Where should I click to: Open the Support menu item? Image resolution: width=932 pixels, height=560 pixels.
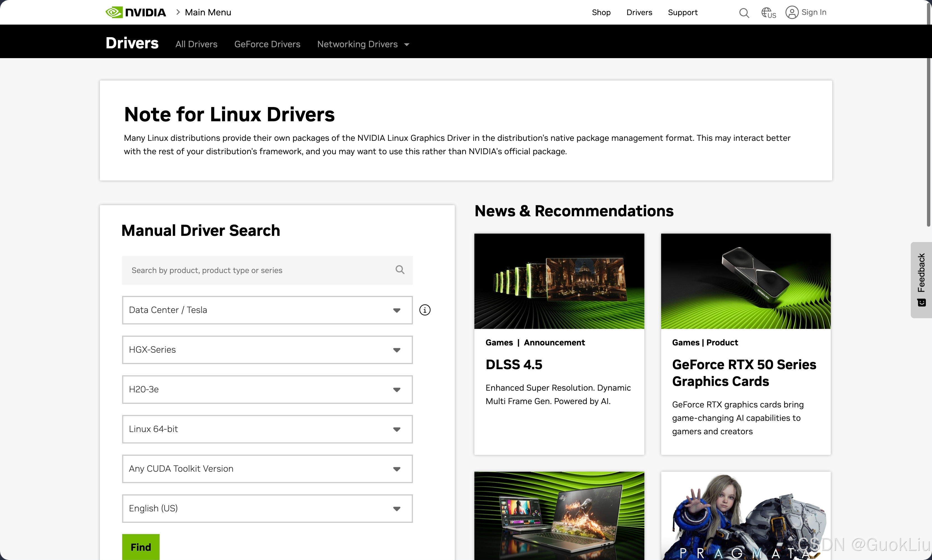coord(682,13)
